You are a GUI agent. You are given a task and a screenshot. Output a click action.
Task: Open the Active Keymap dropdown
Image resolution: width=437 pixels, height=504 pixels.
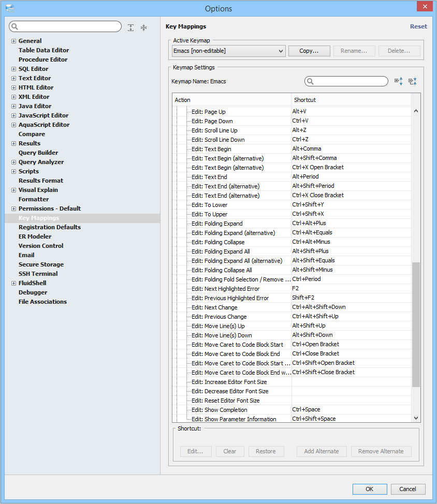pos(229,51)
